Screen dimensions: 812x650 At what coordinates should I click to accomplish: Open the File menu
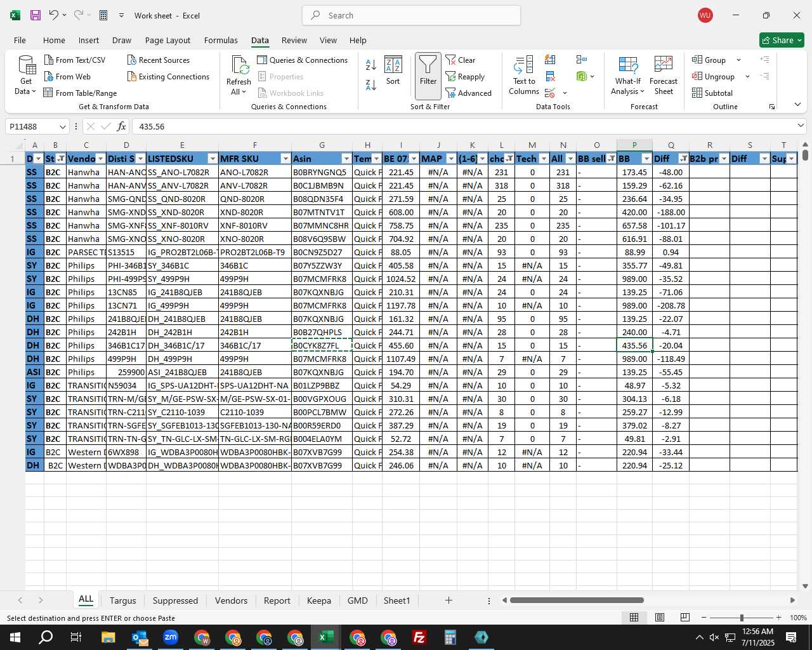click(20, 40)
